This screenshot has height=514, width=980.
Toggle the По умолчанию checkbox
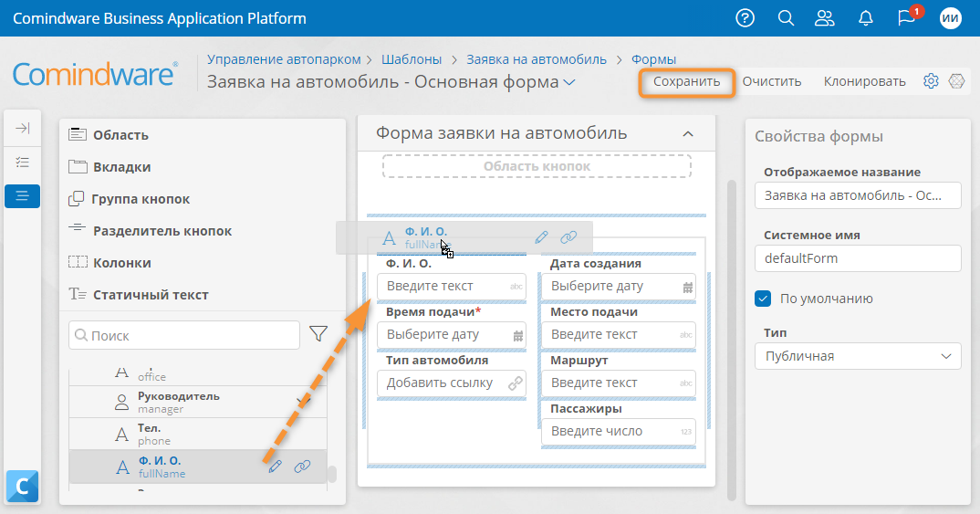[763, 299]
